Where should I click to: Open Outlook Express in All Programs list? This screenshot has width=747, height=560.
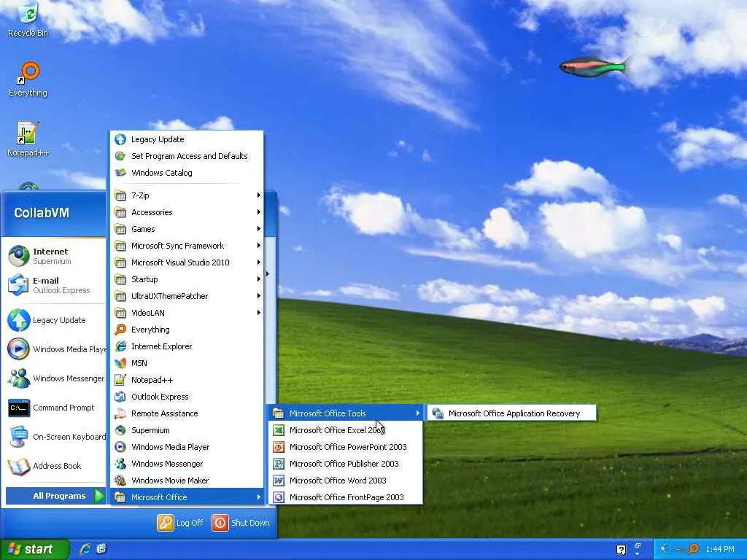pyautogui.click(x=186, y=397)
